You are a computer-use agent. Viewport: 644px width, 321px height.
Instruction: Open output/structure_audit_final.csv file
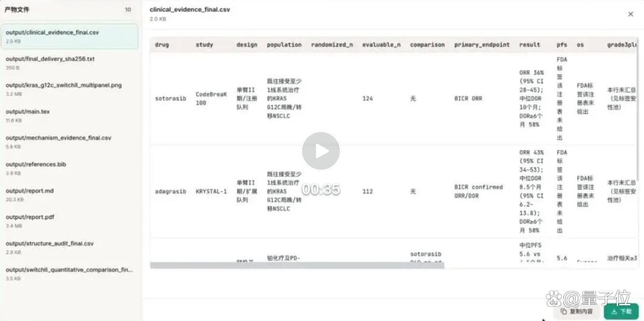pos(69,248)
